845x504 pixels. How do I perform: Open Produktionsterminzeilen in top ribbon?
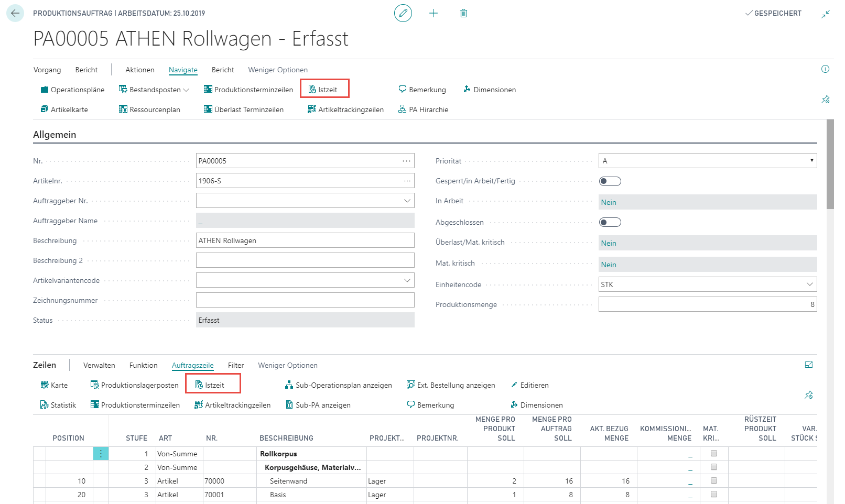click(x=248, y=90)
